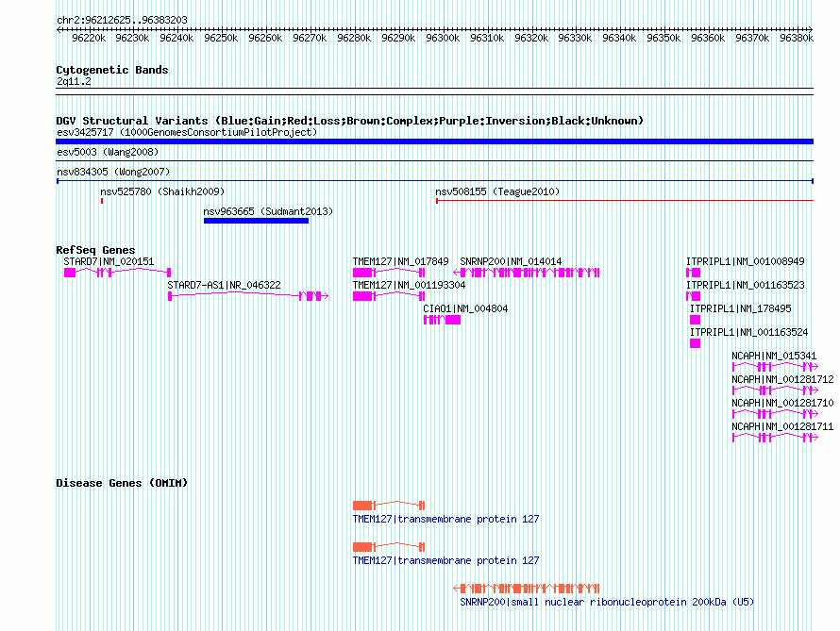Click the 96350k ruler tick label

[x=664, y=38]
